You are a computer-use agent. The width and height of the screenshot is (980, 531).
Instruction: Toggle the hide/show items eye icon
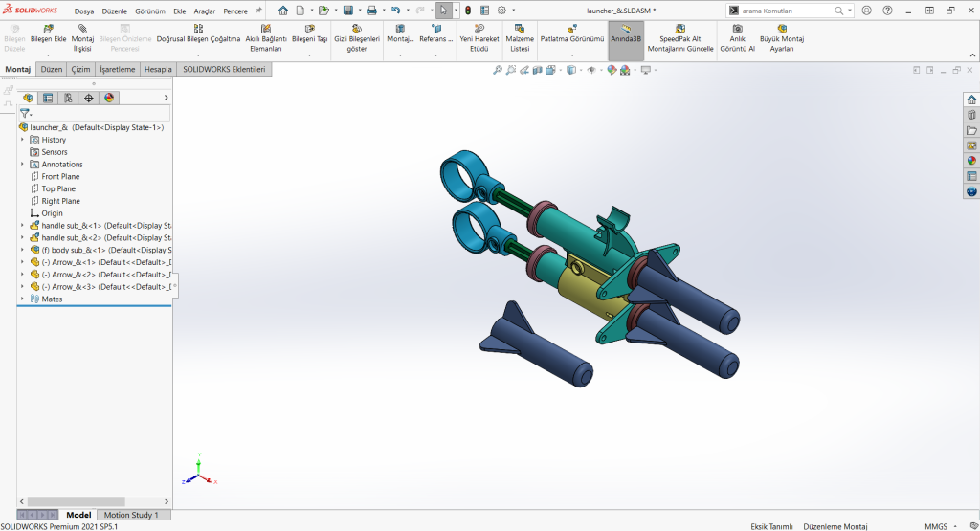pos(591,70)
